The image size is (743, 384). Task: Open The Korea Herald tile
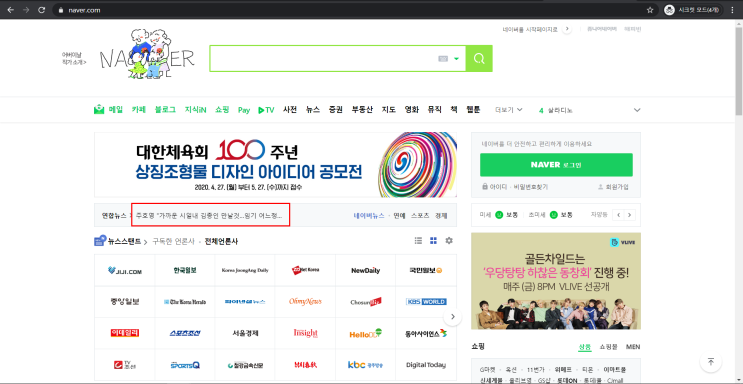pos(185,302)
